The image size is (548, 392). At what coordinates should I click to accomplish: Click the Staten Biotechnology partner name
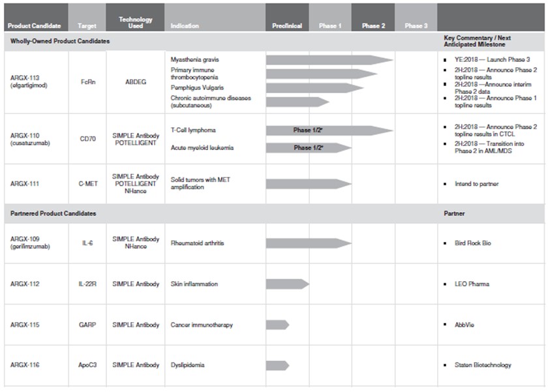tap(483, 365)
